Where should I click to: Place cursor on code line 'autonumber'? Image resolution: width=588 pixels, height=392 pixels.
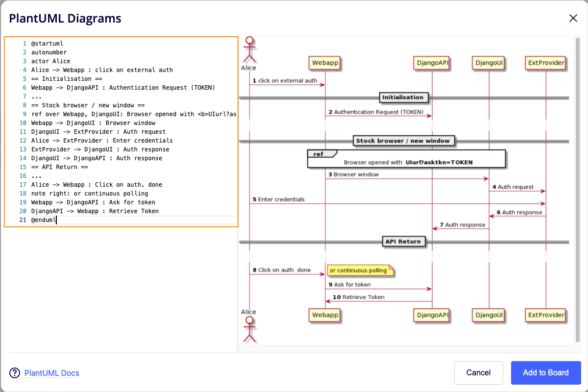click(x=49, y=52)
